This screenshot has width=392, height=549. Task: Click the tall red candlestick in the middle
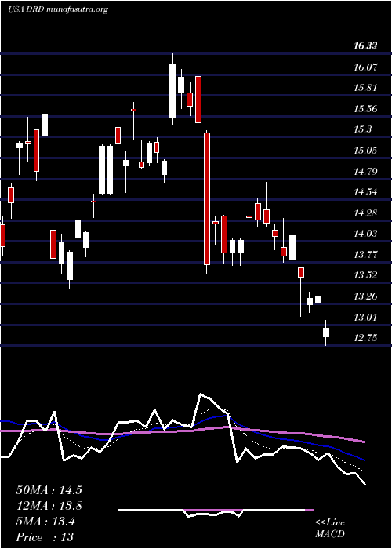pyautogui.click(x=207, y=198)
